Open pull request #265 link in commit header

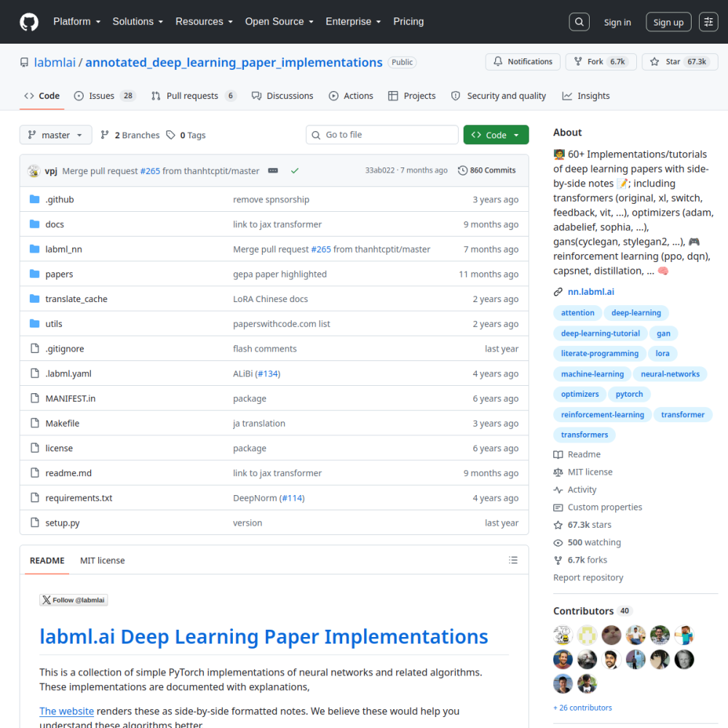(x=150, y=171)
